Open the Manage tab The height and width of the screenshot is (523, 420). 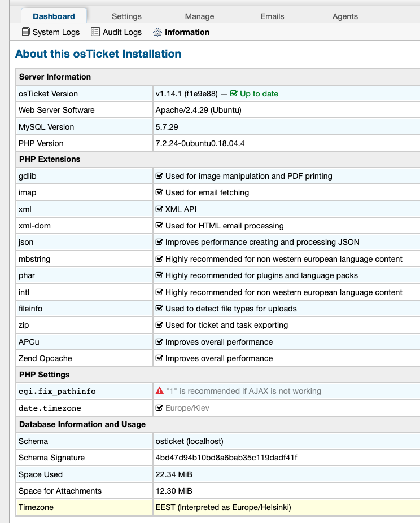point(199,16)
